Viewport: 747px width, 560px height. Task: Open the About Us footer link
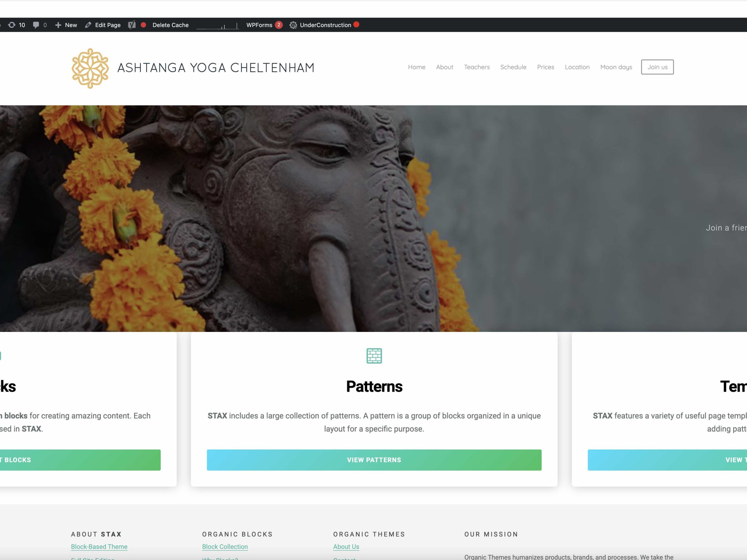(x=346, y=547)
